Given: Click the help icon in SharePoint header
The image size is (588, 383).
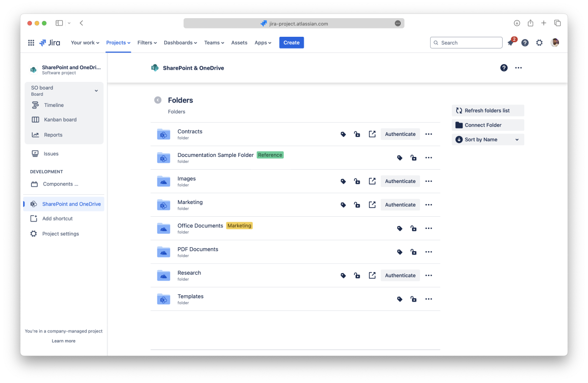Looking at the screenshot, I should point(504,68).
